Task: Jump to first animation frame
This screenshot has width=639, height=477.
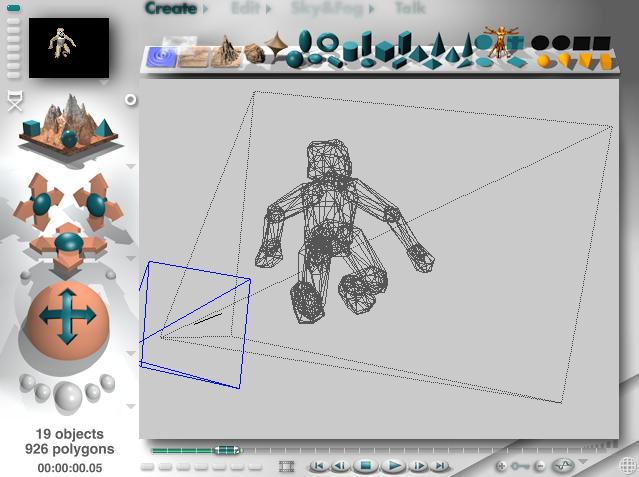Action: (318, 466)
